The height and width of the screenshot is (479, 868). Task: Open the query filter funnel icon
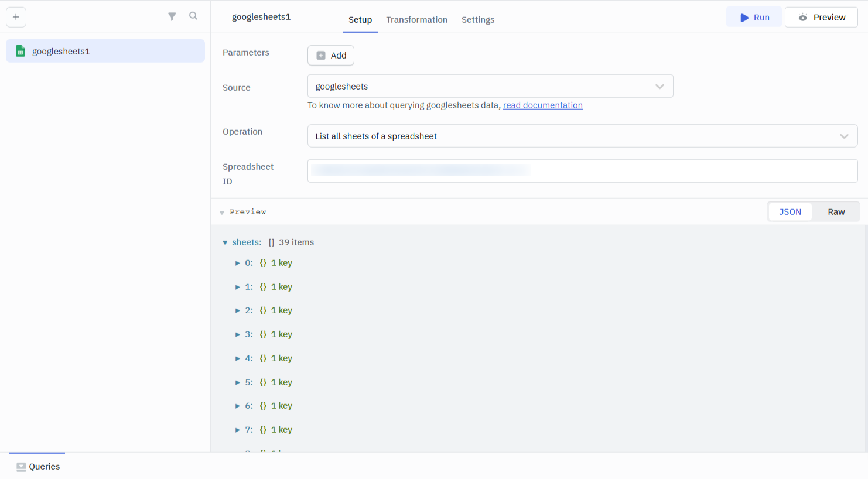[172, 16]
